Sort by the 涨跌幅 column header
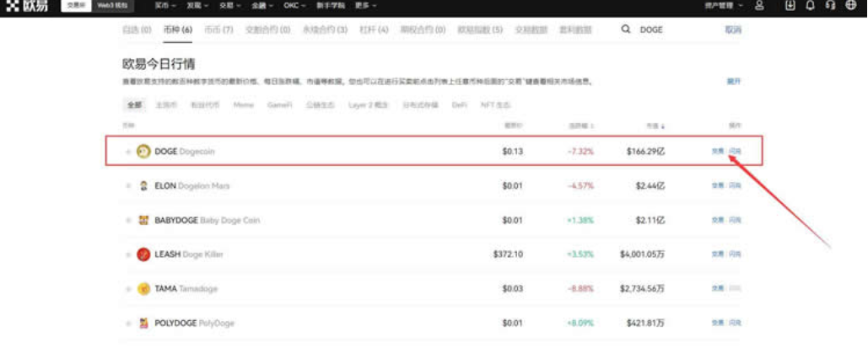Image resolution: width=868 pixels, height=348 pixels. click(x=581, y=126)
